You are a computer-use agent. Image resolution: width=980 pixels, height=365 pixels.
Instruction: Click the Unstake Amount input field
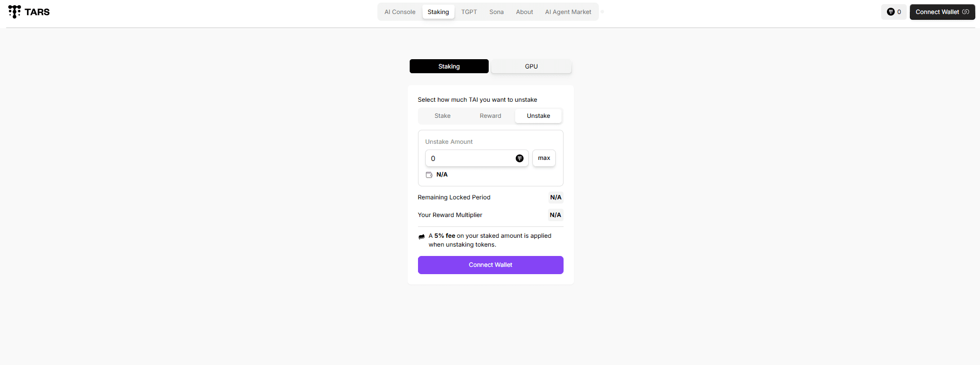(477, 158)
